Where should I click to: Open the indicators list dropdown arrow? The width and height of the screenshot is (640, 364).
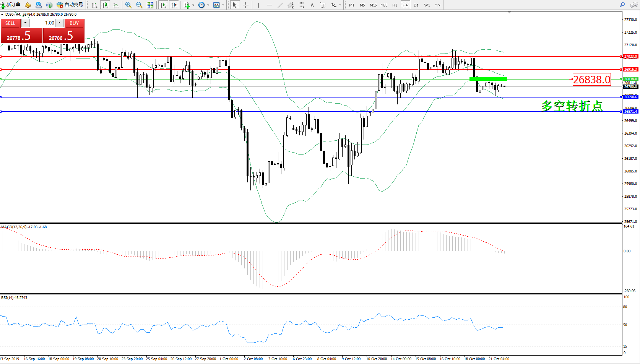click(193, 5)
